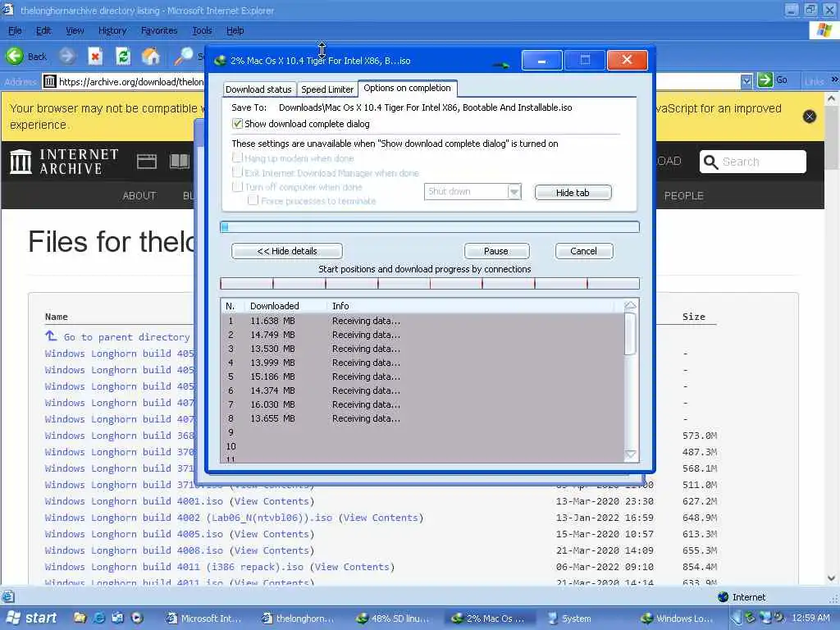The height and width of the screenshot is (630, 840).
Task: Click the overall download progress bar
Action: click(430, 226)
